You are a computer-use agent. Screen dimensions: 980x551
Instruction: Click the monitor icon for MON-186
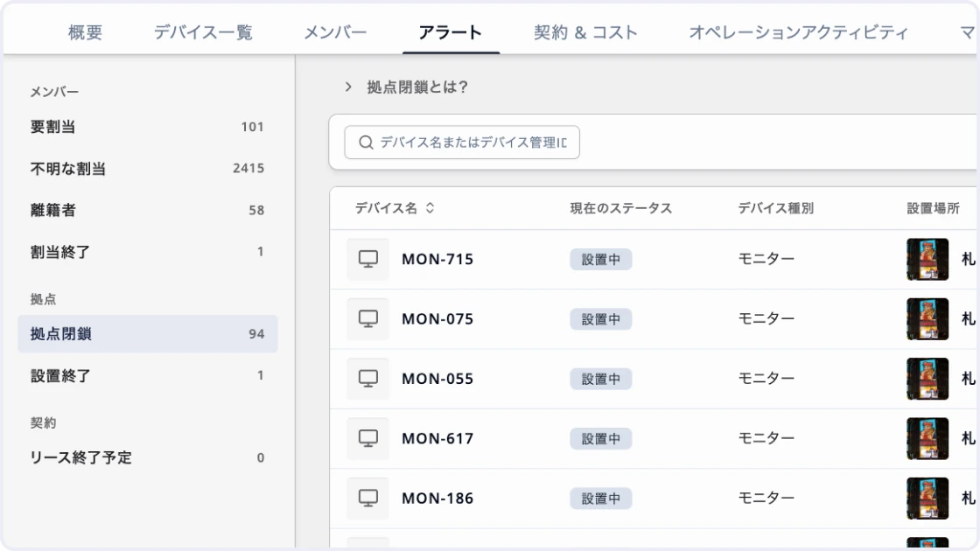(x=368, y=499)
